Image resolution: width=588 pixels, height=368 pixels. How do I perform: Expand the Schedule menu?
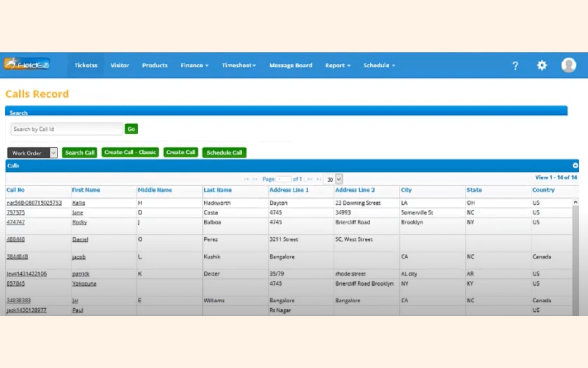point(379,66)
